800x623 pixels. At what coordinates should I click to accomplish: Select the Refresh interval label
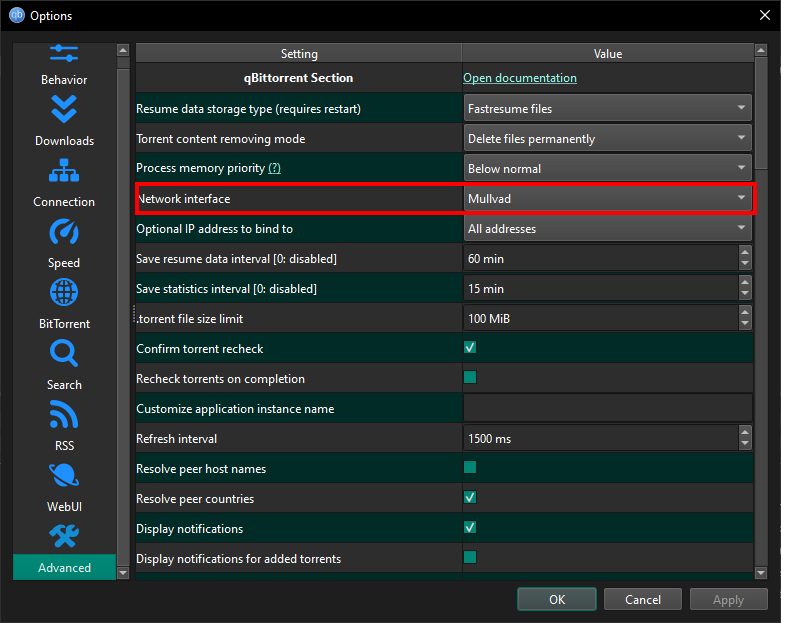[177, 439]
